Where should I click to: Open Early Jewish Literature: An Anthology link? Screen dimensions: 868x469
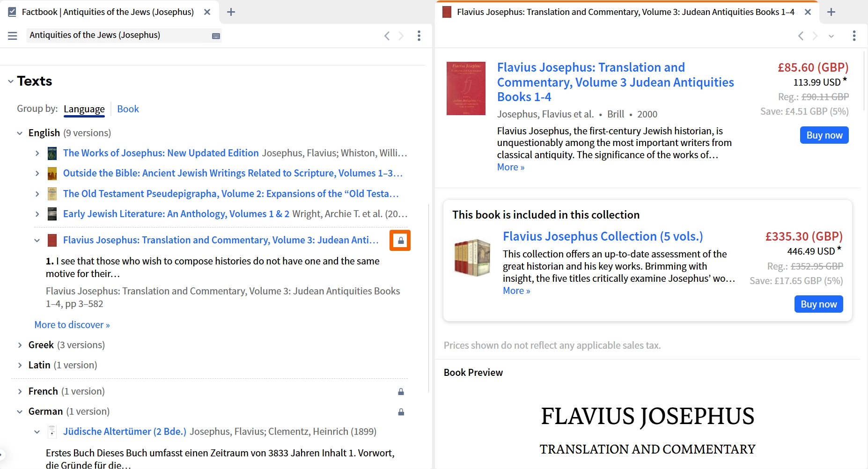[176, 214]
